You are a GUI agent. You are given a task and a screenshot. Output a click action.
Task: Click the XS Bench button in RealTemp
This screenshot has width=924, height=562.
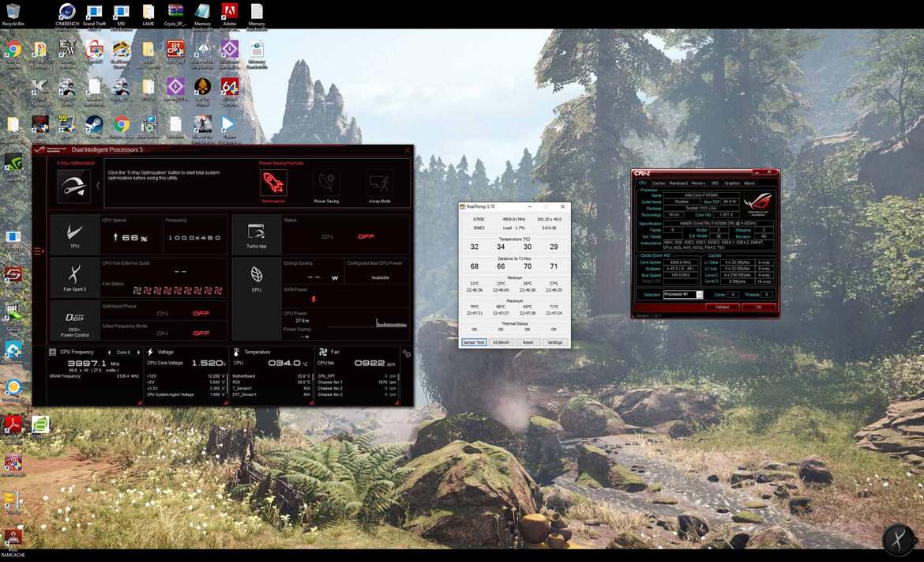(x=501, y=342)
